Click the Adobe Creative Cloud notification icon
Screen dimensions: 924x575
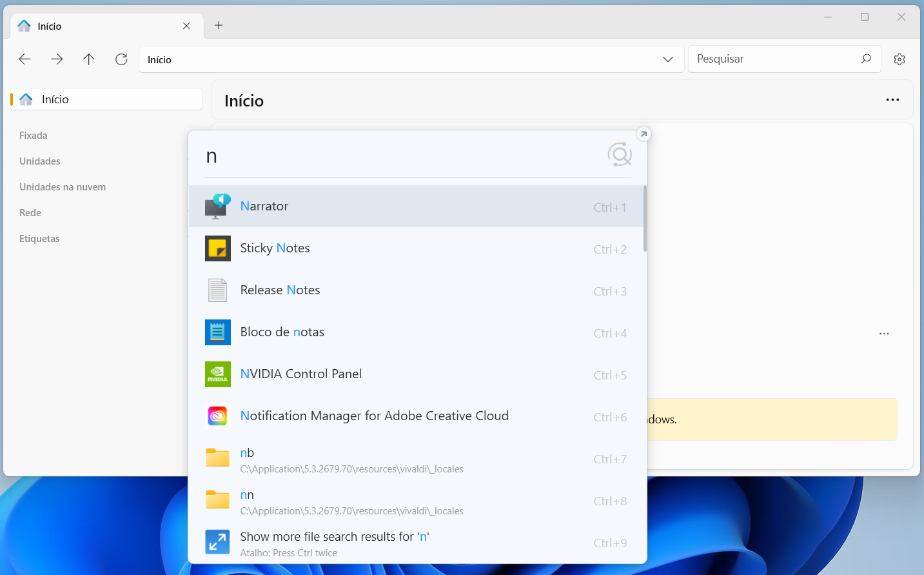pyautogui.click(x=218, y=416)
